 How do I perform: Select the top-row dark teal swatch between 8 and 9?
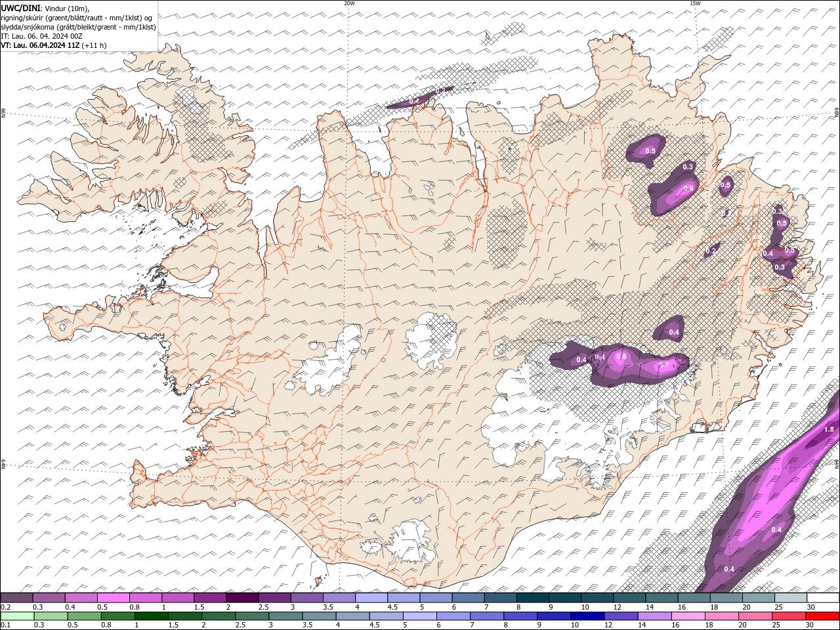coord(532,598)
